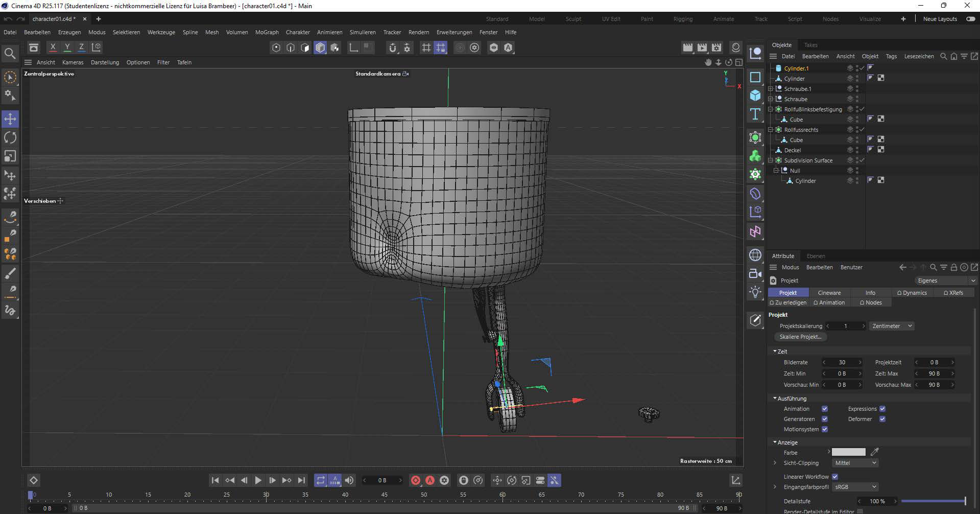The image size is (980, 514).
Task: Click the render view clapperboard icon
Action: coord(688,48)
